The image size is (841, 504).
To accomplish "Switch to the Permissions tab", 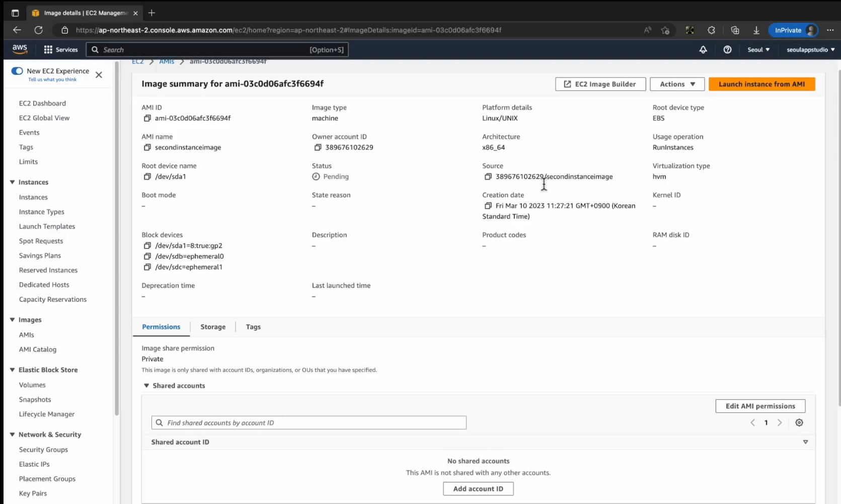I will click(161, 327).
